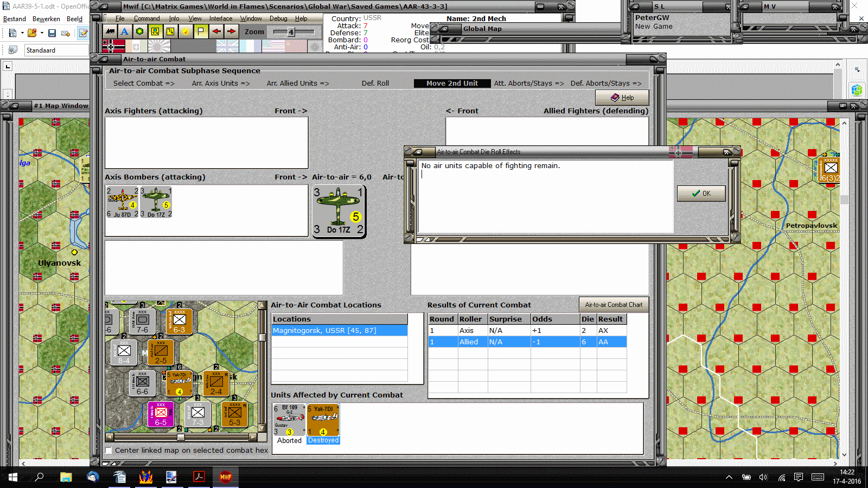868x488 pixels.
Task: Click the red right arrow toolbar icon
Action: [x=232, y=31]
